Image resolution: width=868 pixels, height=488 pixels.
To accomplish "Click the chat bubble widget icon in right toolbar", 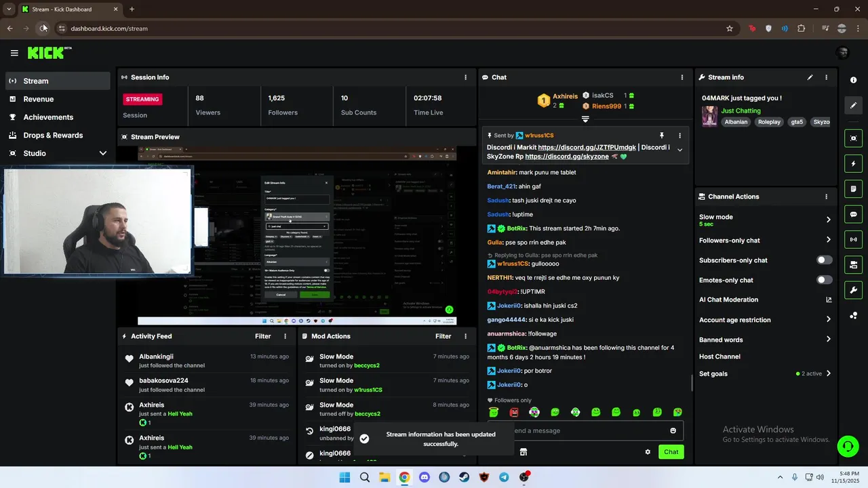I will 853,214.
